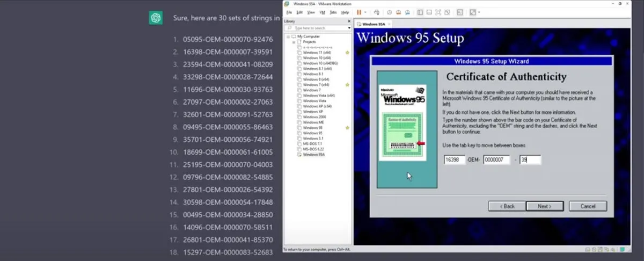Open the File menu in VMware

[289, 12]
